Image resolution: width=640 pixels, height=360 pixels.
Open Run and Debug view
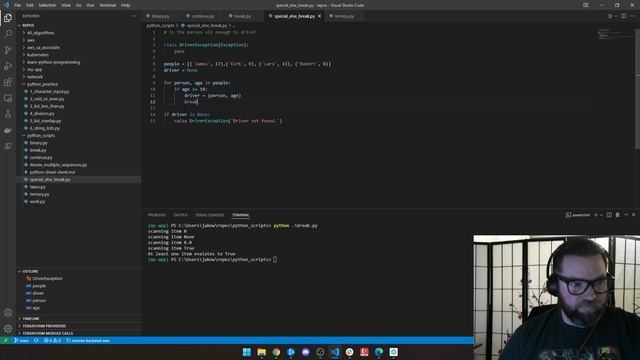pyautogui.click(x=8, y=66)
